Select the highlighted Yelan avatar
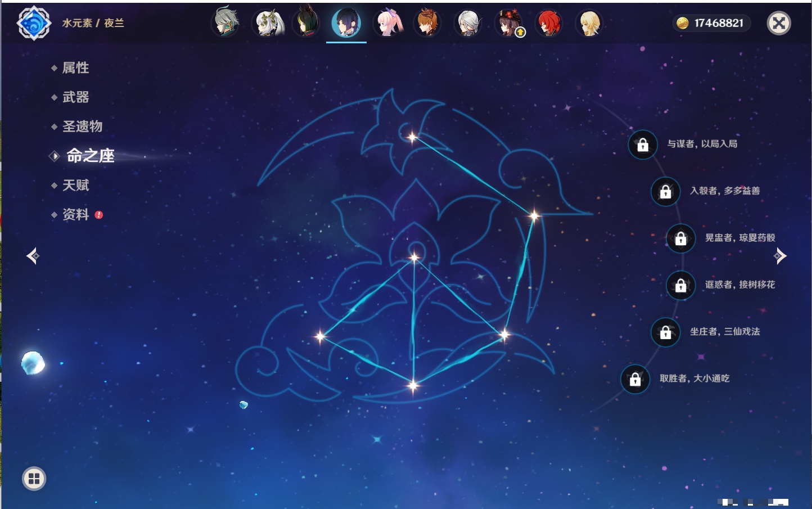This screenshot has height=509, width=812. click(346, 22)
